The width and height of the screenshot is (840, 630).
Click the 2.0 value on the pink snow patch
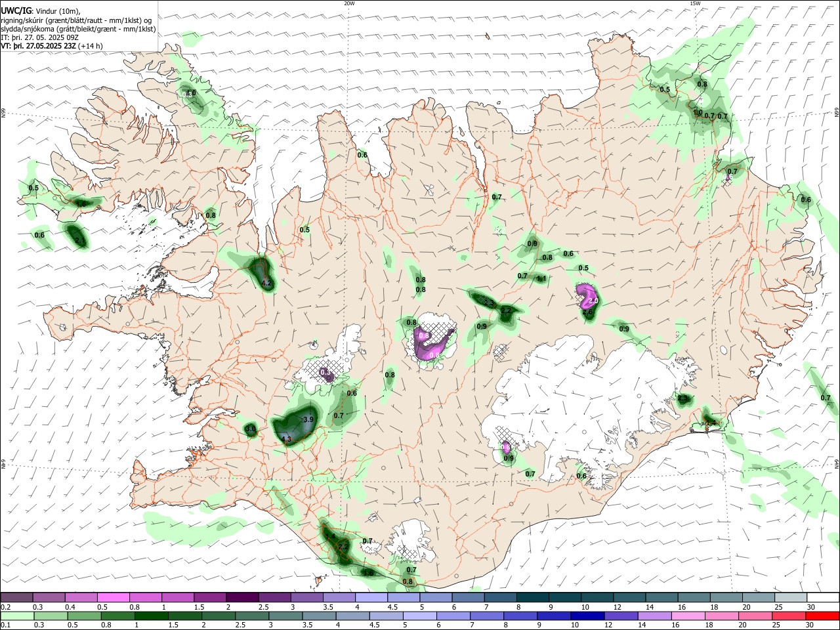click(x=592, y=300)
